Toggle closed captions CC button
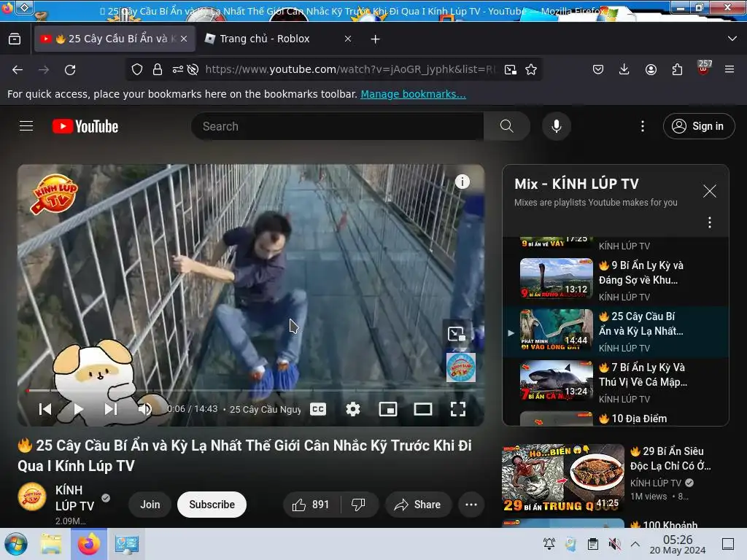Image resolution: width=747 pixels, height=560 pixels. tap(318, 409)
